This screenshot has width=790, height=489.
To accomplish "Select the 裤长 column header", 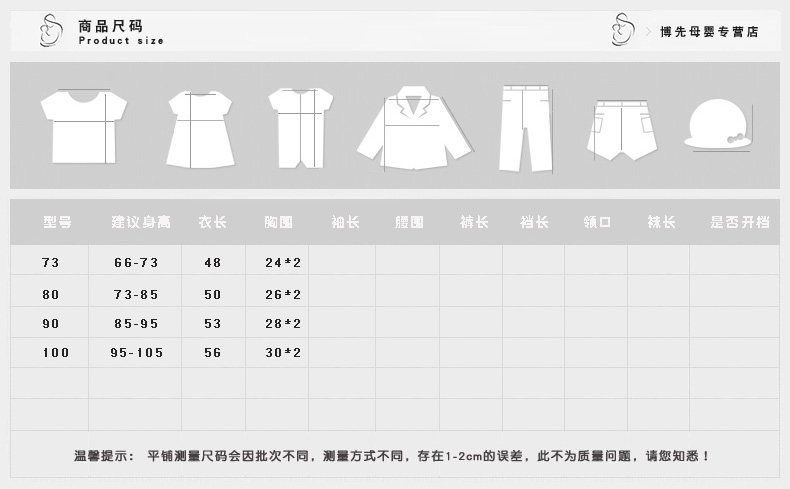I will (474, 222).
